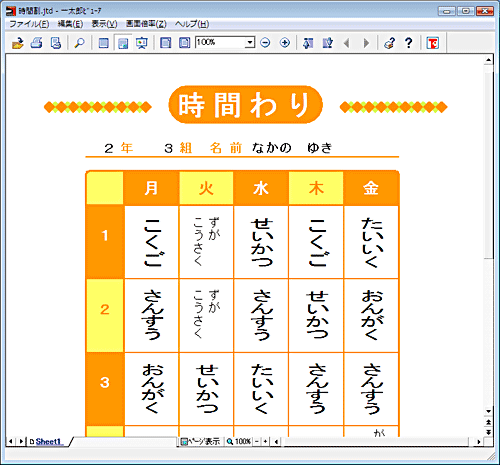Open the ヘルプ(H) menu
Viewport: 500px width, 465px height.
tap(192, 24)
